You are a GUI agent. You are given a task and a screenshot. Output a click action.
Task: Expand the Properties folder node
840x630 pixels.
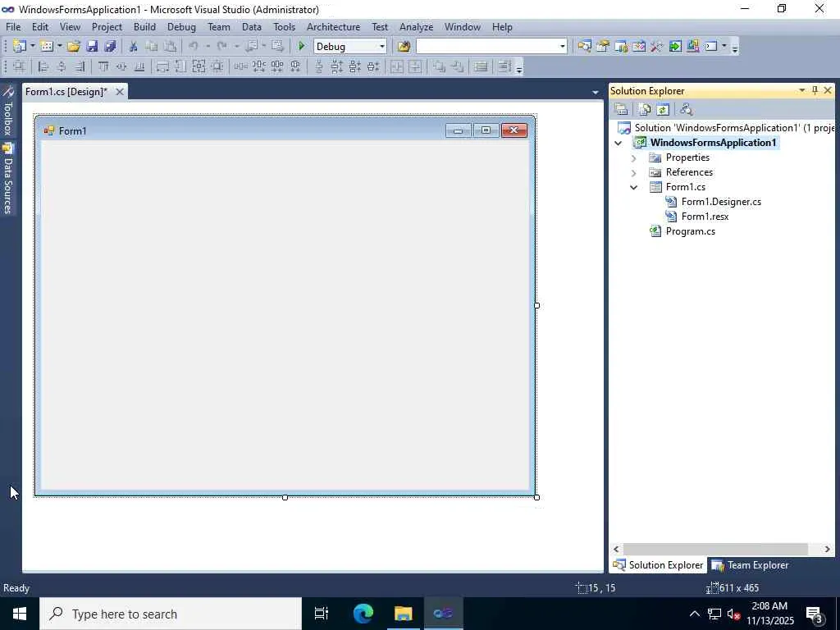pos(634,158)
